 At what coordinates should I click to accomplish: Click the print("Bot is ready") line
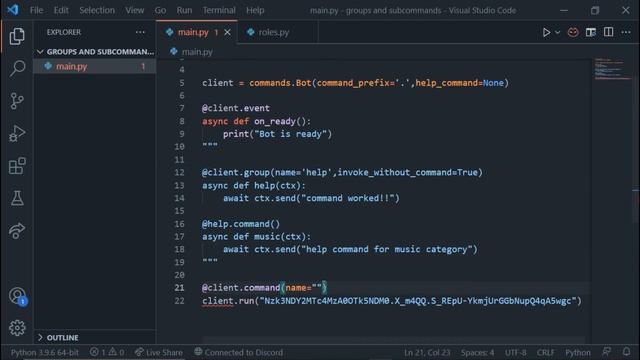[x=277, y=134]
